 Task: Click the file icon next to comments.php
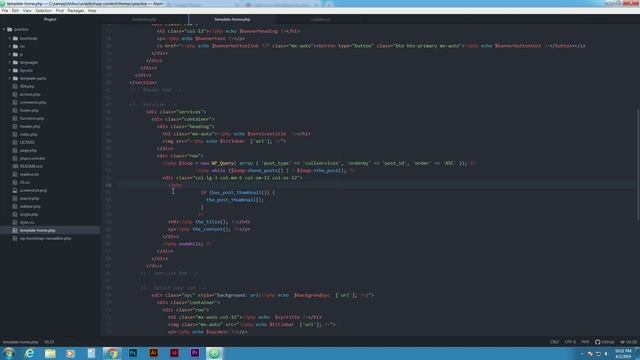pyautogui.click(x=15, y=102)
